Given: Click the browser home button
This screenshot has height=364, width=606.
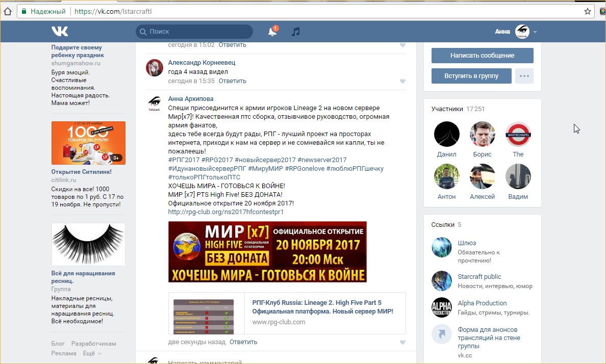Looking at the screenshot, I should [7, 11].
